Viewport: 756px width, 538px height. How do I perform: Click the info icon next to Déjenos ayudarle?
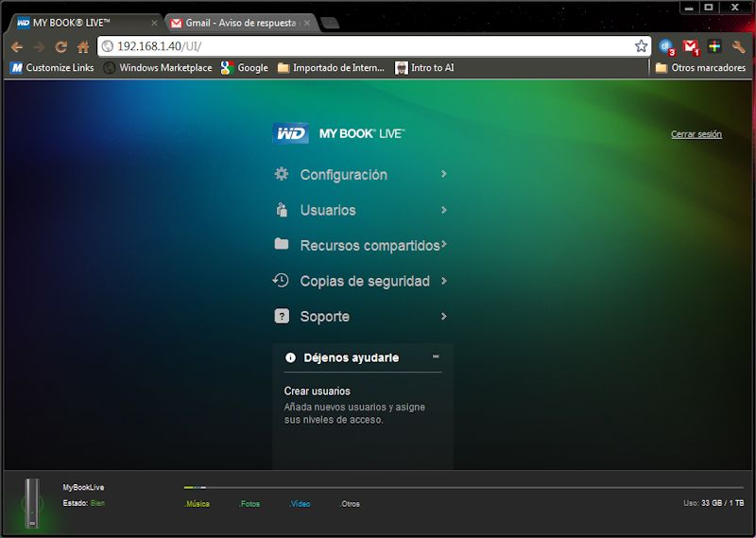point(290,357)
